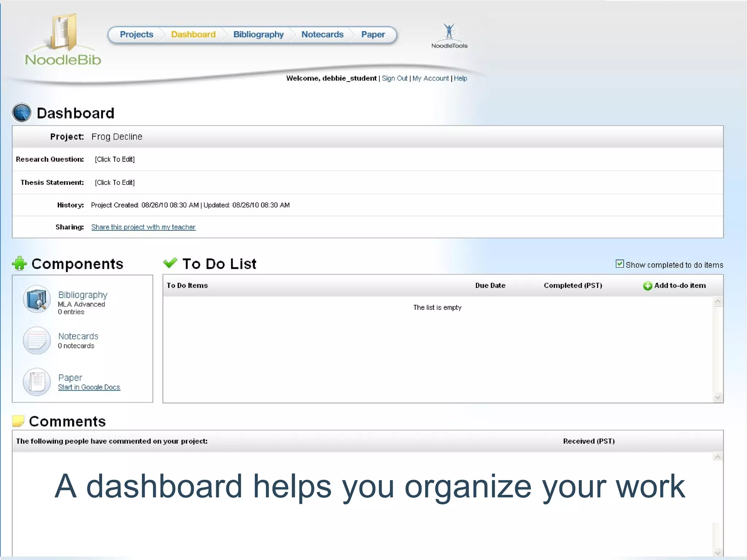Click 'Welcome, debbie_student' text
The height and width of the screenshot is (560, 747).
331,78
